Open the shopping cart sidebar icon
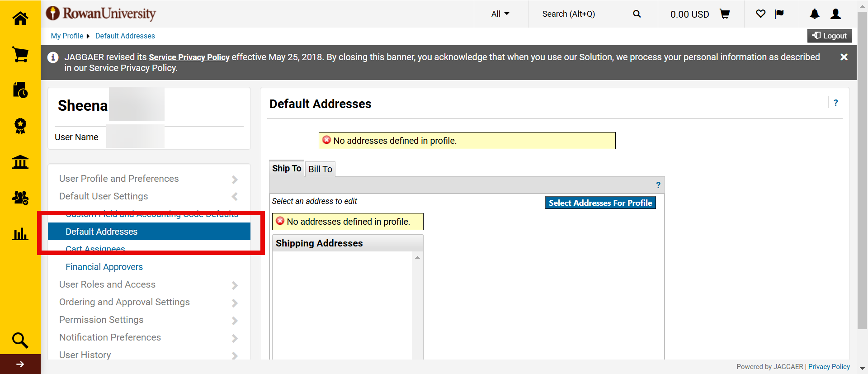 [20, 55]
